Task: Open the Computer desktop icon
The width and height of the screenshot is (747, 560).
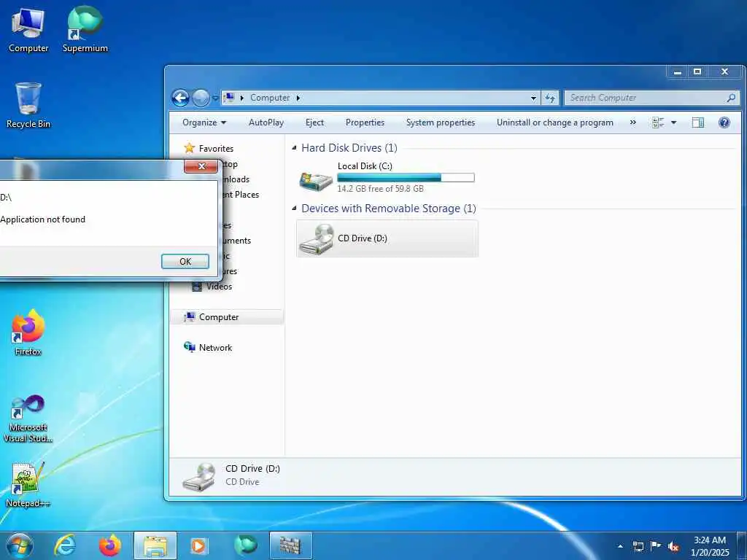Action: tap(28, 29)
